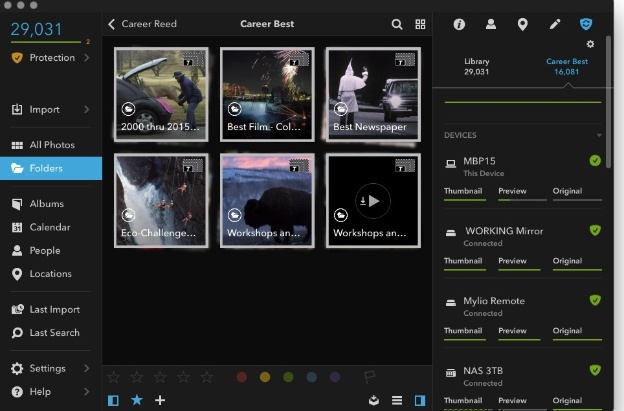624x411 pixels.
Task: Toggle the flag marker
Action: (x=369, y=377)
